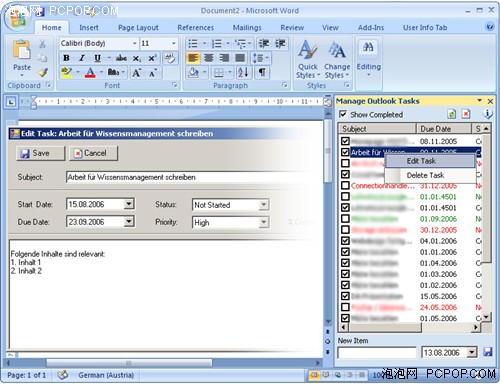Toggle Italic formatting
Screen dimensions: 500x384
[82, 58]
